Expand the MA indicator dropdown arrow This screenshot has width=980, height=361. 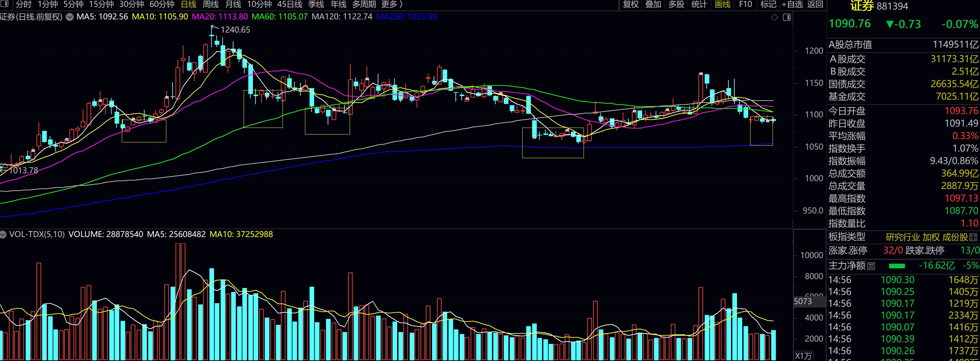point(69,17)
